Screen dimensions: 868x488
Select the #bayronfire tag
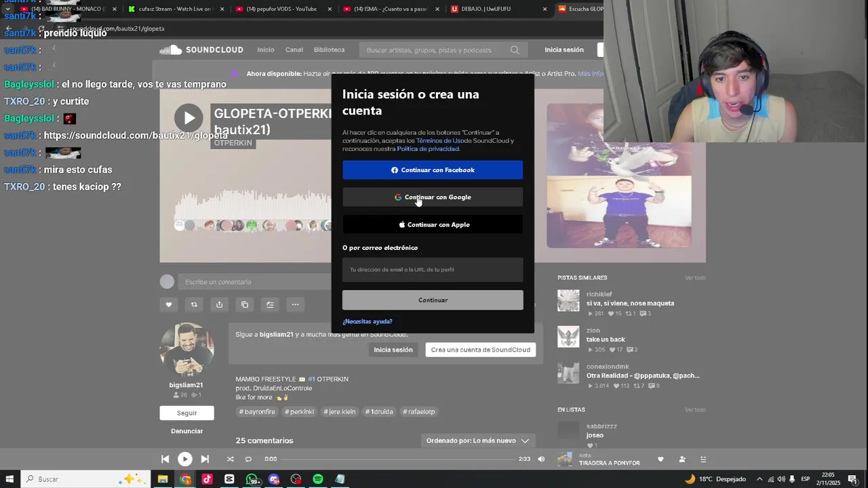[x=257, y=411]
